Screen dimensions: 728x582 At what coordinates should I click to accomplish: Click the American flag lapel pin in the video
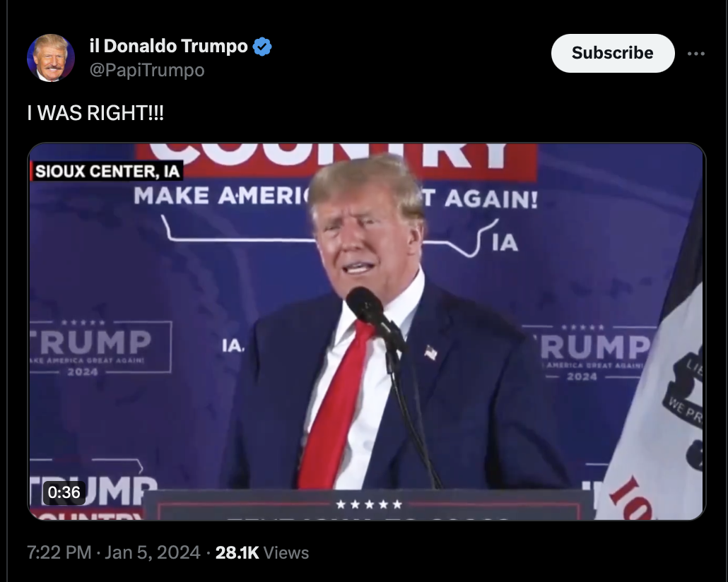point(431,352)
